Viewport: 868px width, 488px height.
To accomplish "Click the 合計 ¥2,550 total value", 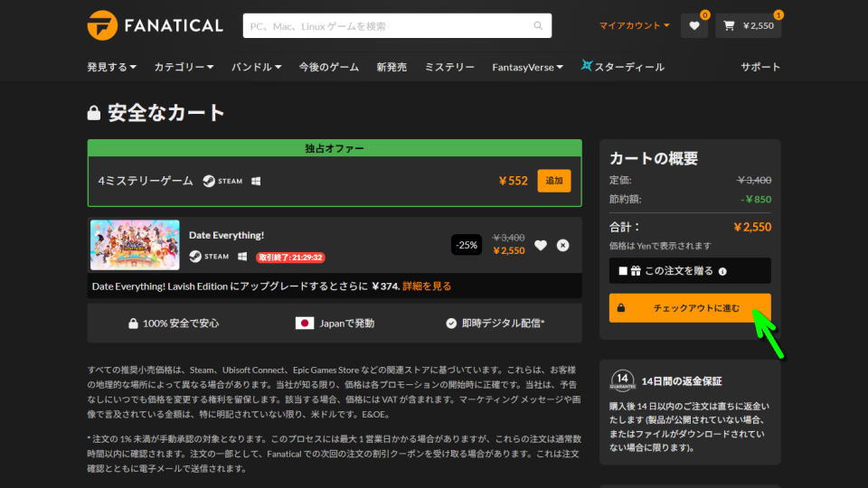I will pyautogui.click(x=752, y=227).
